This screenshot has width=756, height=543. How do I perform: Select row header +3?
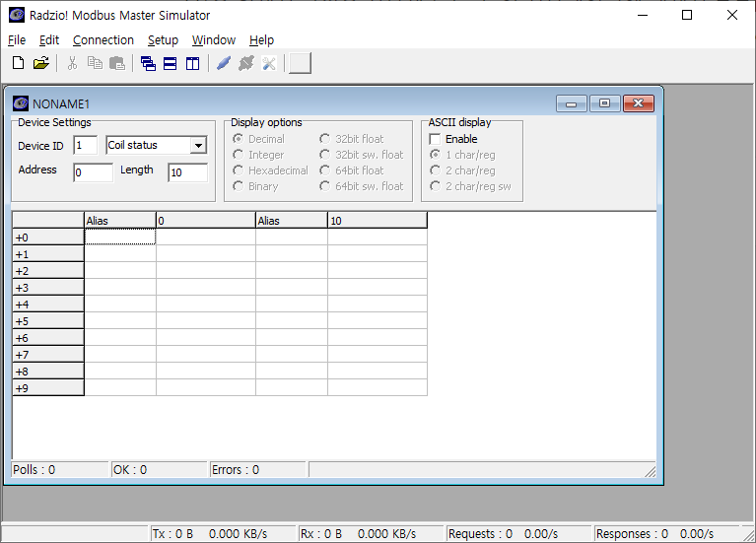[x=48, y=288]
